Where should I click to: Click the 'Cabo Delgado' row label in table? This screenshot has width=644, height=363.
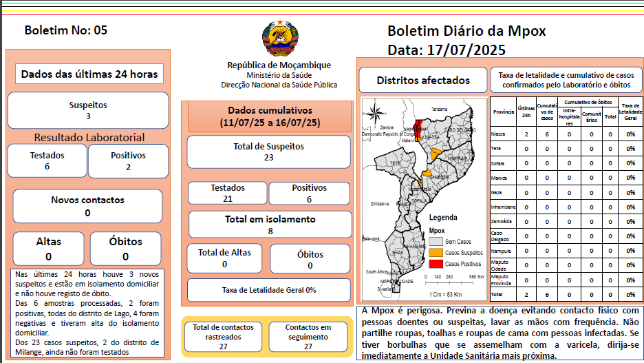(x=500, y=236)
